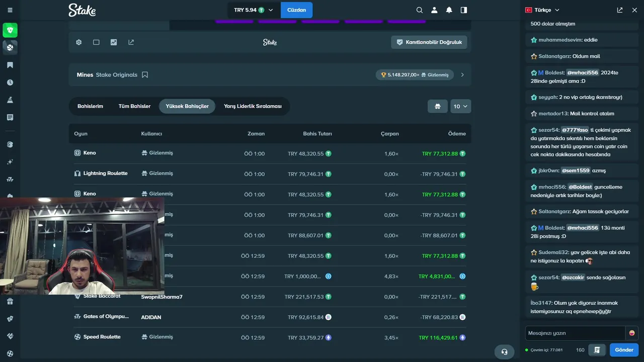Image resolution: width=644 pixels, height=362 pixels.
Task: Open the Slots 777 icon in the sidebar
Action: click(10, 179)
